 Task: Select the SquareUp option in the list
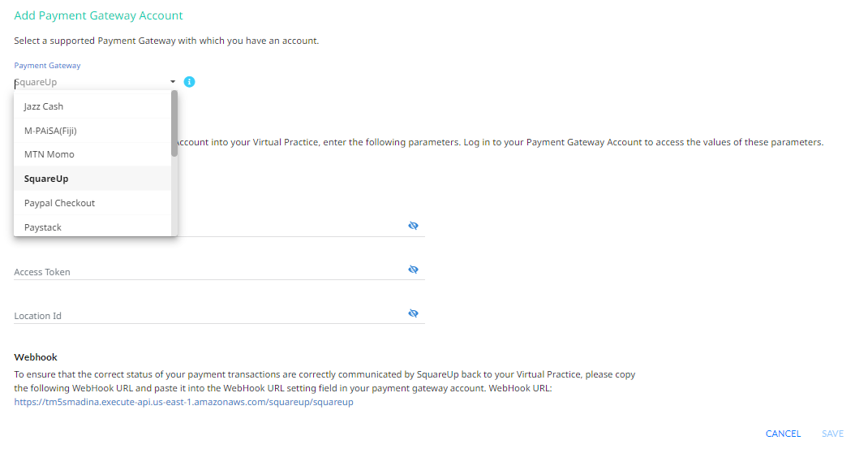pos(92,179)
